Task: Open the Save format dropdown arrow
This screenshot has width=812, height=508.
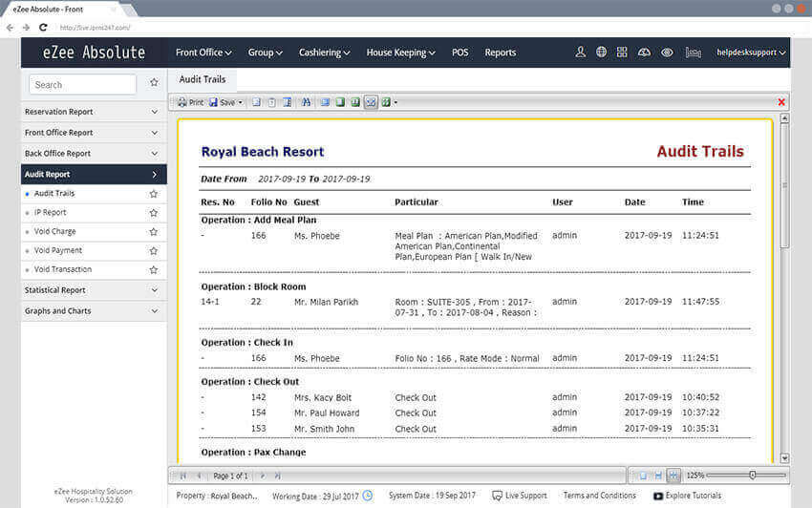Action: click(241, 102)
